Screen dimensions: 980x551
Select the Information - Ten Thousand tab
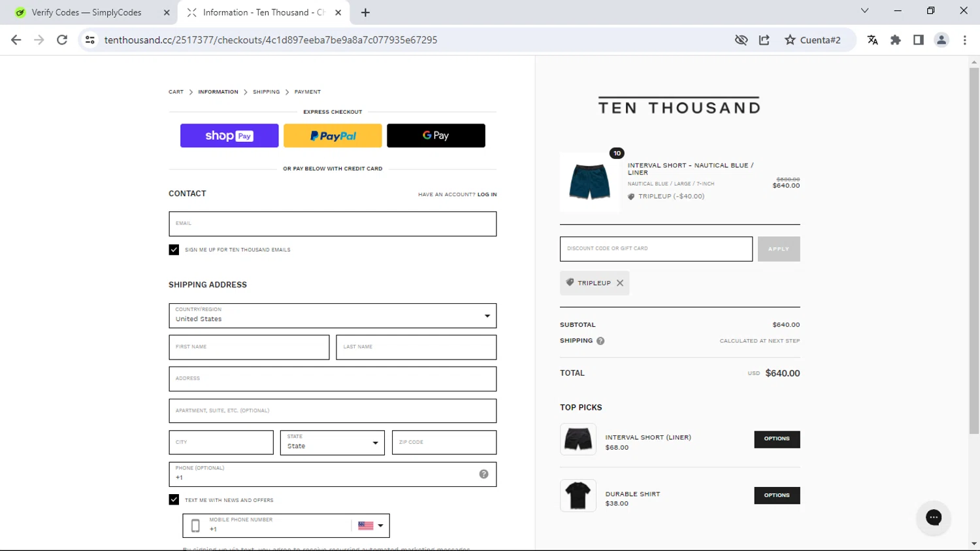(264, 12)
